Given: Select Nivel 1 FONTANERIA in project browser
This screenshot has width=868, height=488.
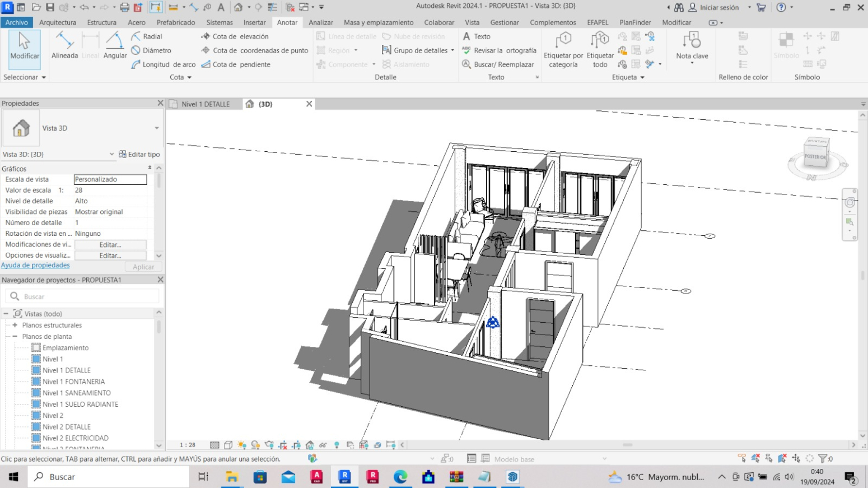Looking at the screenshot, I should (73, 382).
